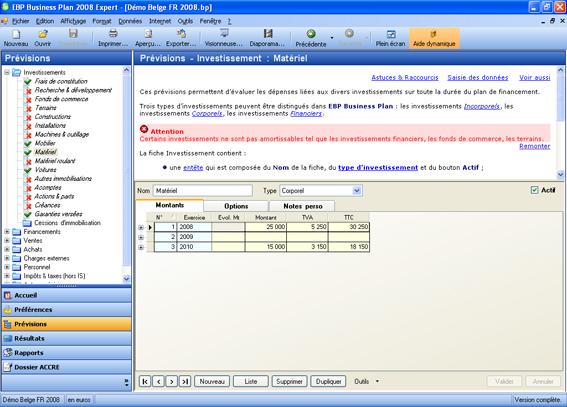The image size is (567, 407).
Task: Open the Données menu
Action: coord(130,21)
